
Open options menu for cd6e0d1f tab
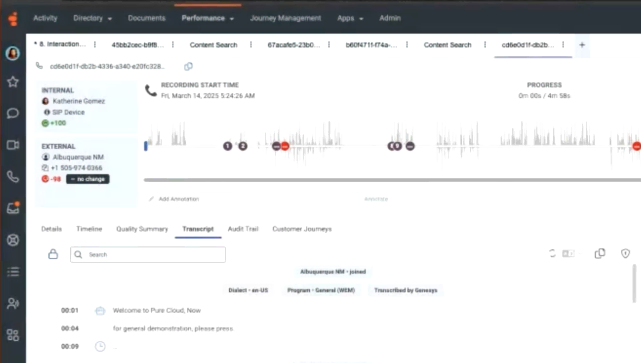tap(563, 45)
